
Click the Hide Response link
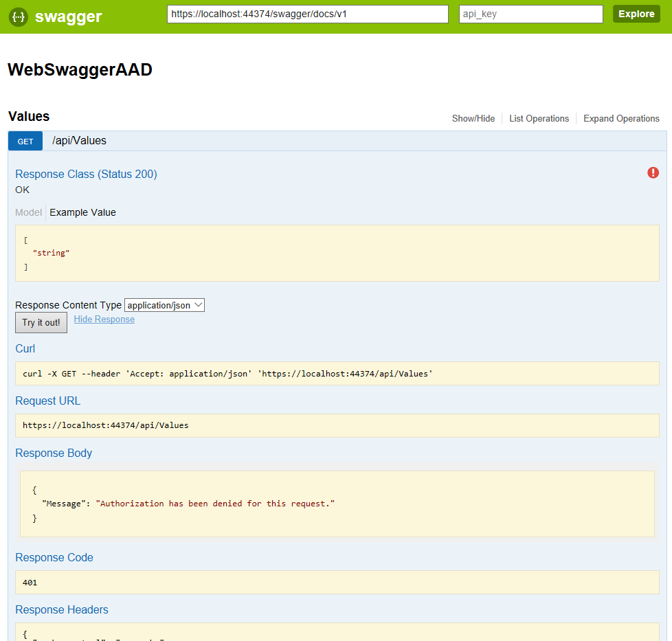104,319
